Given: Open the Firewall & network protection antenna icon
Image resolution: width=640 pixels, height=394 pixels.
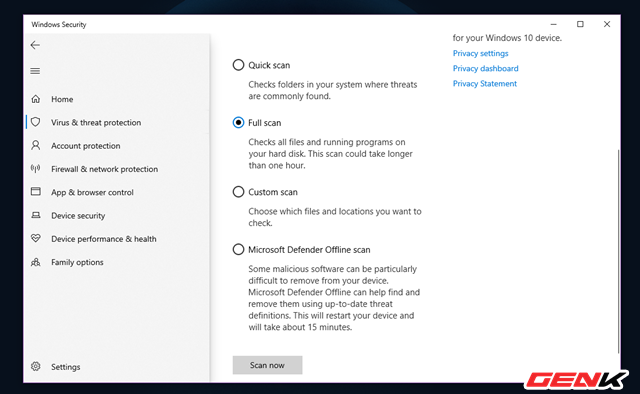Looking at the screenshot, I should (x=36, y=169).
